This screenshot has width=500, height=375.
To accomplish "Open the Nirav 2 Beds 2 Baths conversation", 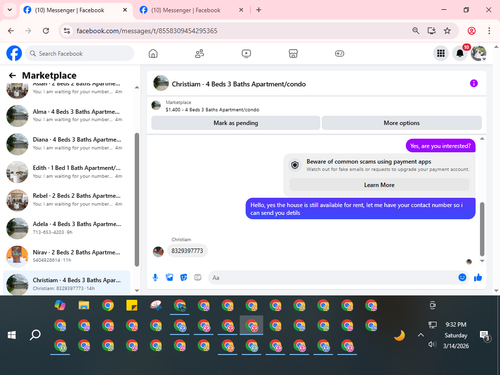I will 67,256.
